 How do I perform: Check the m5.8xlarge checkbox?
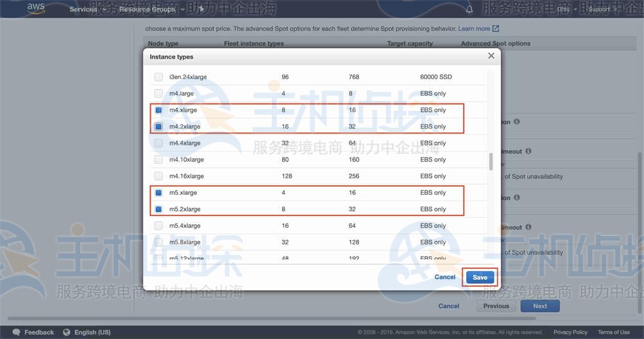[158, 242]
